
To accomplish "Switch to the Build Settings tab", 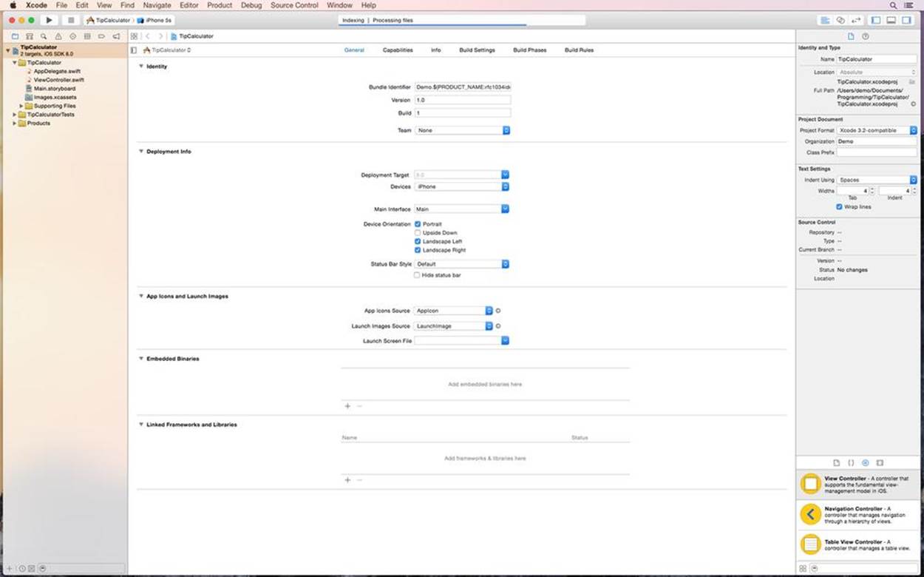I will point(477,50).
